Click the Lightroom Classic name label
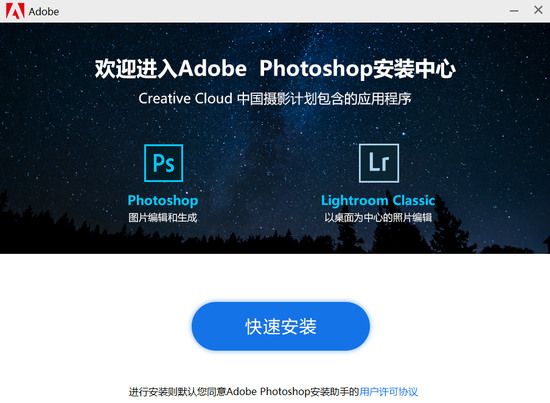Image resolution: width=550 pixels, height=403 pixels. [x=378, y=200]
